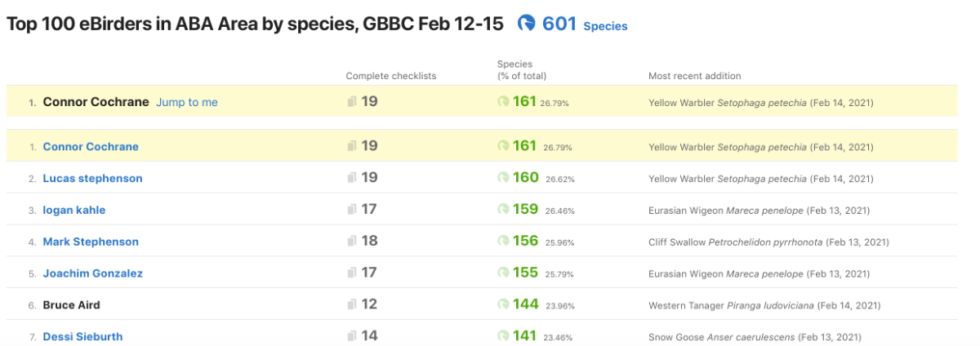Click green species icon next to 156

503,242
